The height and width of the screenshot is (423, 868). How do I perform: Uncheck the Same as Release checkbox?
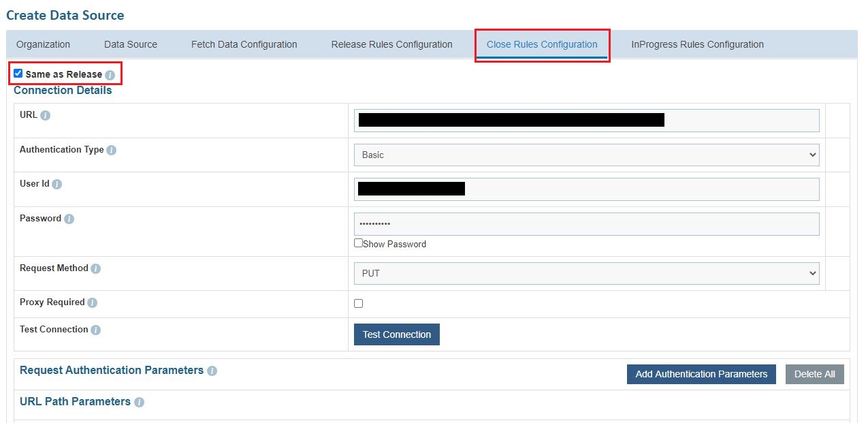point(18,74)
